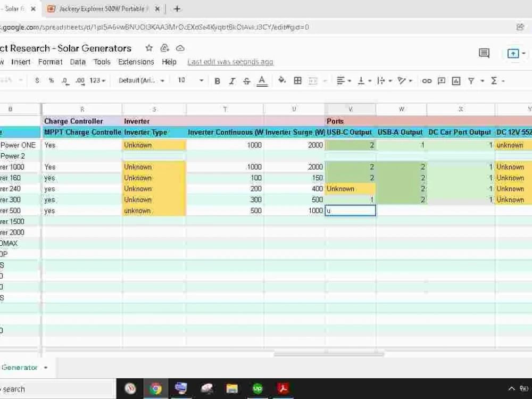Open the filter views dropdown arrow
The width and height of the screenshot is (532, 399).
tap(482, 81)
